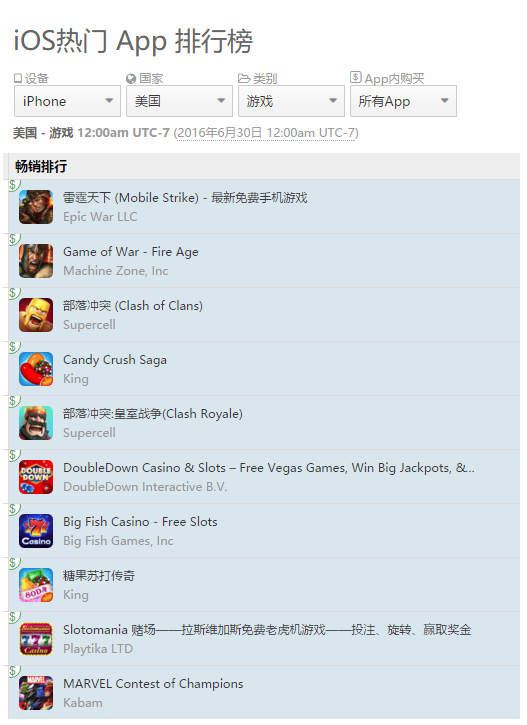Click the date 2016年6月30日 timestamp link

266,133
